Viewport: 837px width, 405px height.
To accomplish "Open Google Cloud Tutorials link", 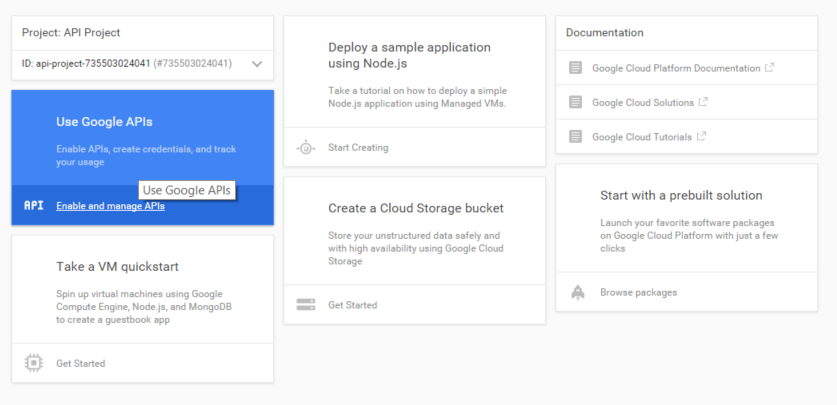I will tap(642, 137).
